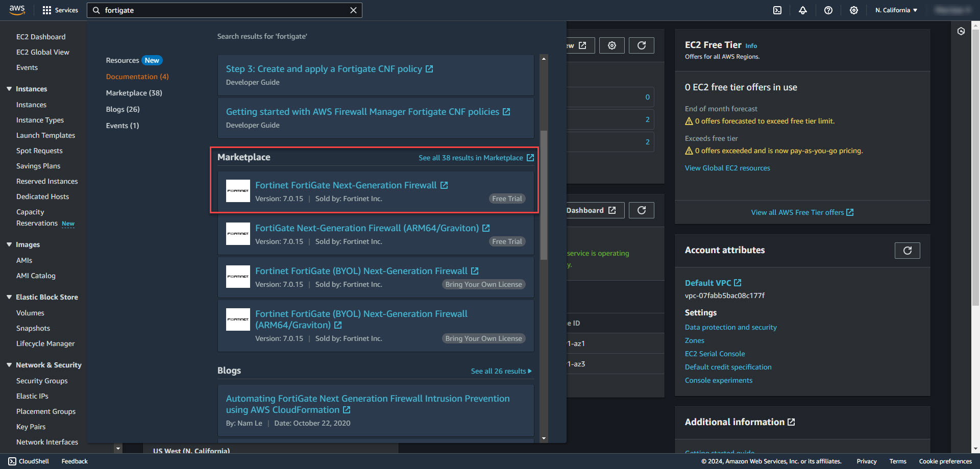This screenshot has height=469, width=980.
Task: Open Cookie preferences
Action: coord(945,461)
